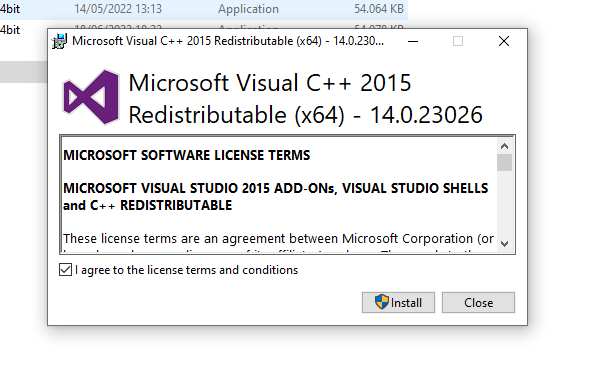Click the purple Visual Studio logo
The width and height of the screenshot is (599, 366).
91,97
